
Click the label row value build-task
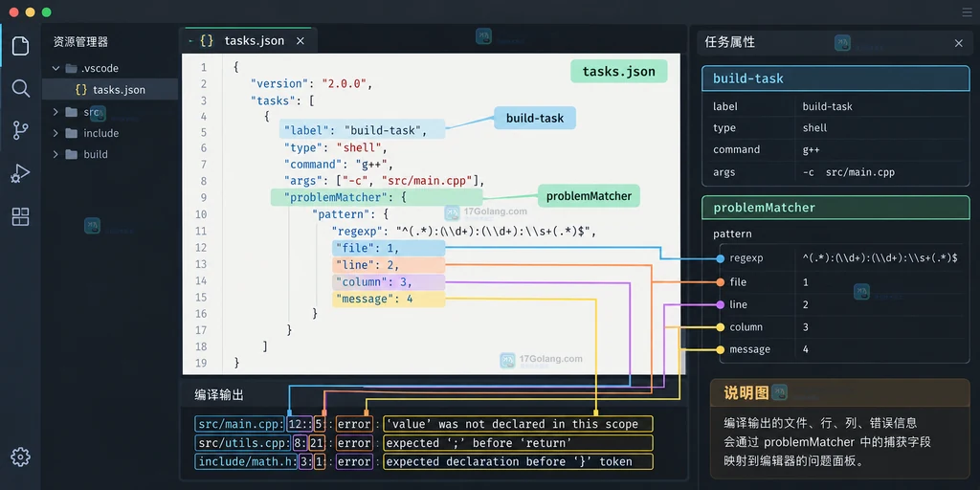tap(828, 106)
